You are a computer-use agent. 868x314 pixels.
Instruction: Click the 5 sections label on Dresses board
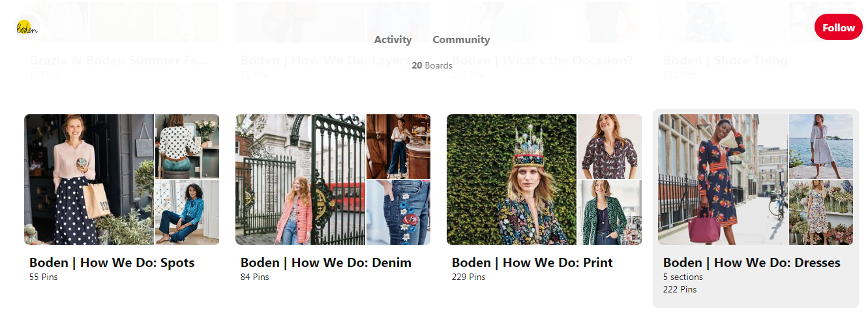(x=683, y=277)
